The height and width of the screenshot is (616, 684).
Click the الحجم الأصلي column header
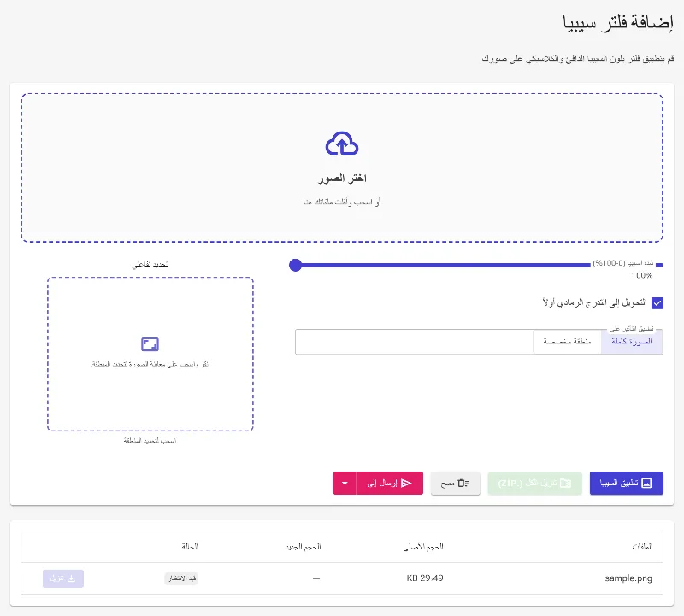[x=423, y=546]
